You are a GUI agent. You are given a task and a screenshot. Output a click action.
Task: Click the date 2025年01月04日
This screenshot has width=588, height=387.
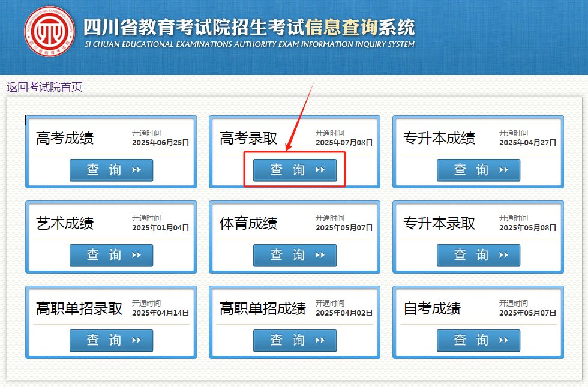tap(161, 227)
